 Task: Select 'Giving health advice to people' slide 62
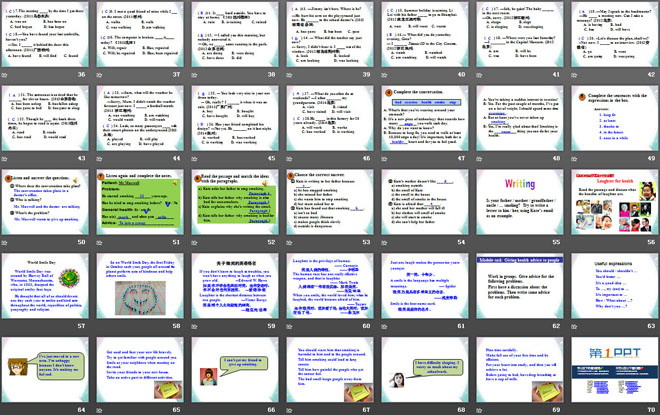point(520,285)
